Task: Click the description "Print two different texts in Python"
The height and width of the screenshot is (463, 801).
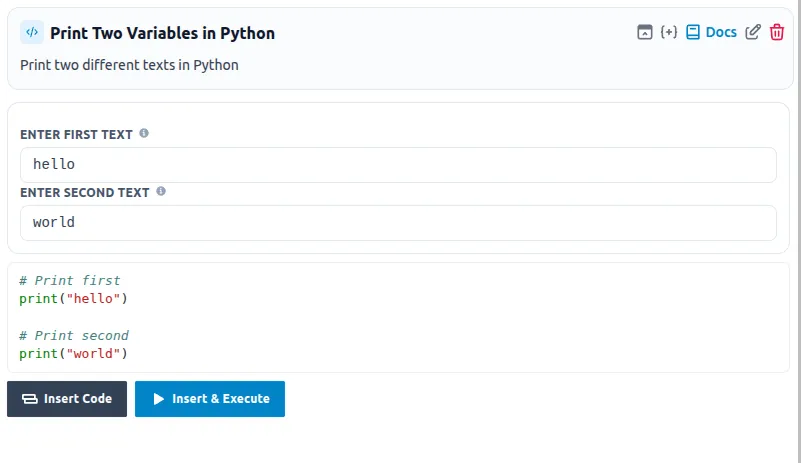Action: (x=129, y=65)
